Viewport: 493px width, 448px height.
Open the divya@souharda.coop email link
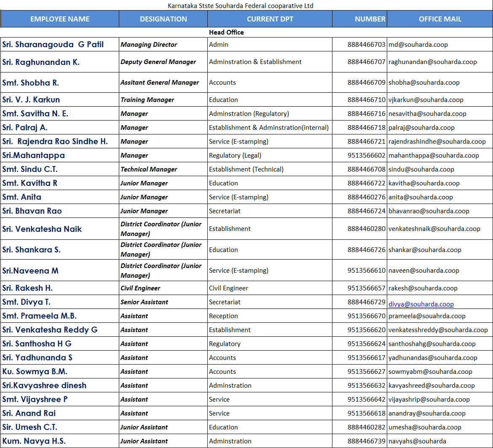point(421,304)
